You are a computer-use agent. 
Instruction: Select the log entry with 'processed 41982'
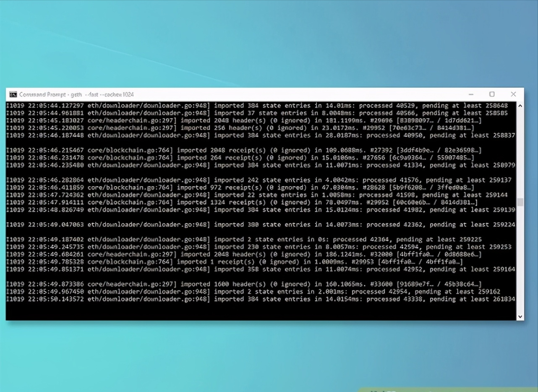[261, 210]
